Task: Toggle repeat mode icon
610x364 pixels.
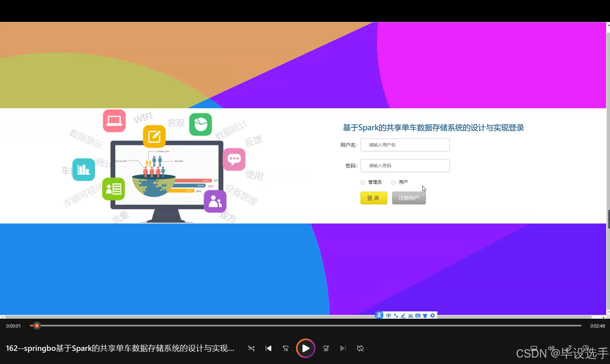Action: pyautogui.click(x=360, y=348)
